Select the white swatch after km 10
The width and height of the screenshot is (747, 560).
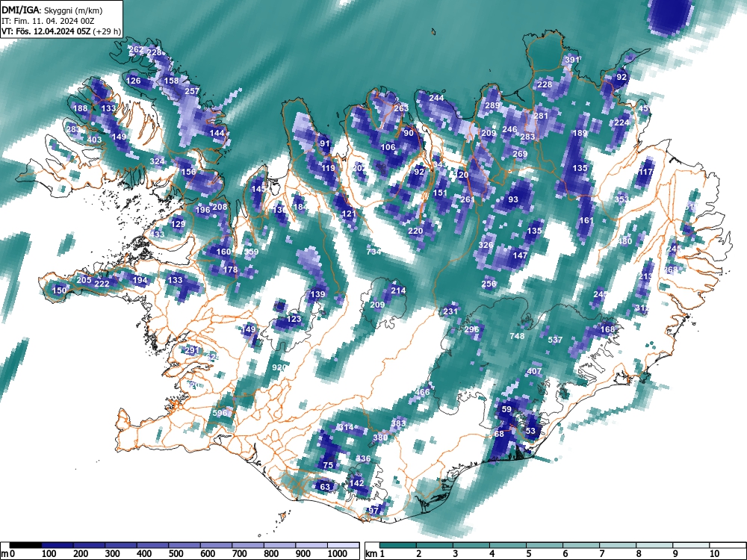click(728, 545)
